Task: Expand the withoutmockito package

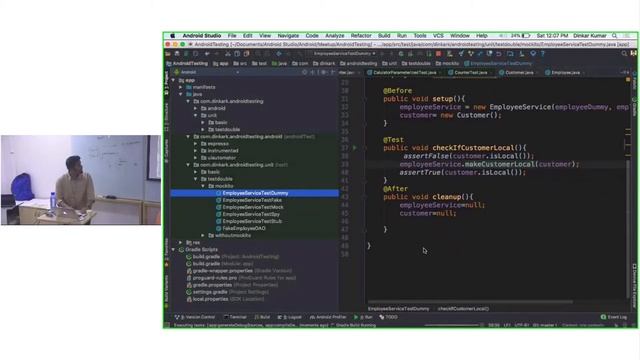Action: pyautogui.click(x=203, y=235)
